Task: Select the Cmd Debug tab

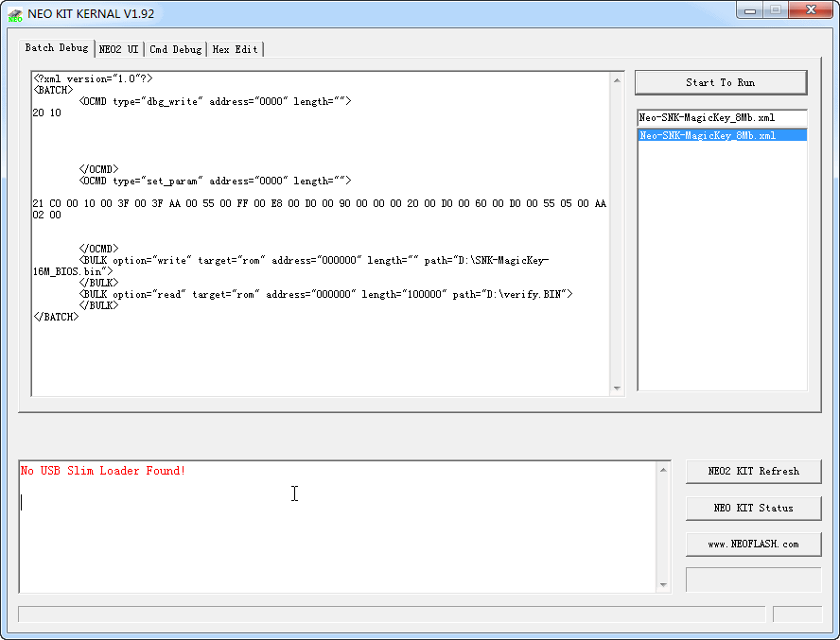Action: click(x=175, y=49)
